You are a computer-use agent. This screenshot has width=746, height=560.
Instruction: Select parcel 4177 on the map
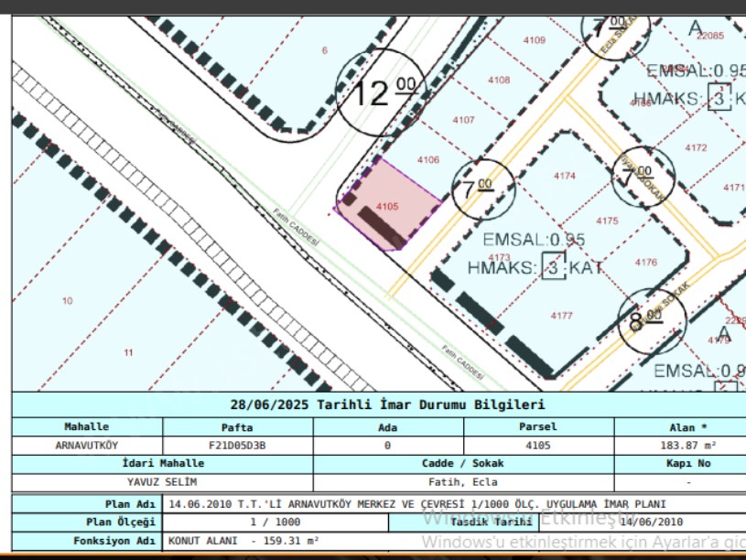pos(561,316)
